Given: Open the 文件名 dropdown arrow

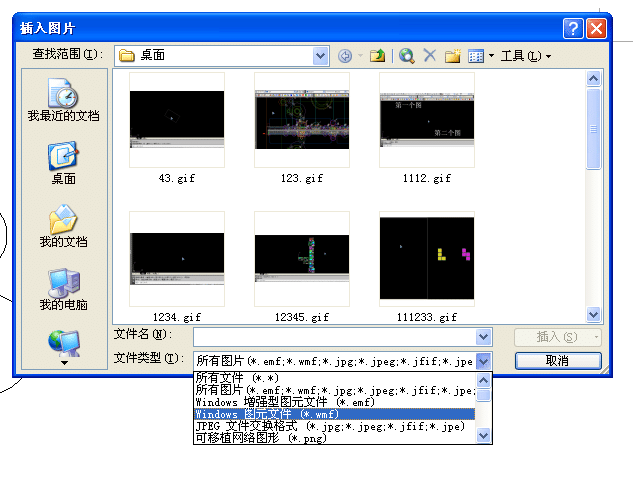Looking at the screenshot, I should click(484, 338).
